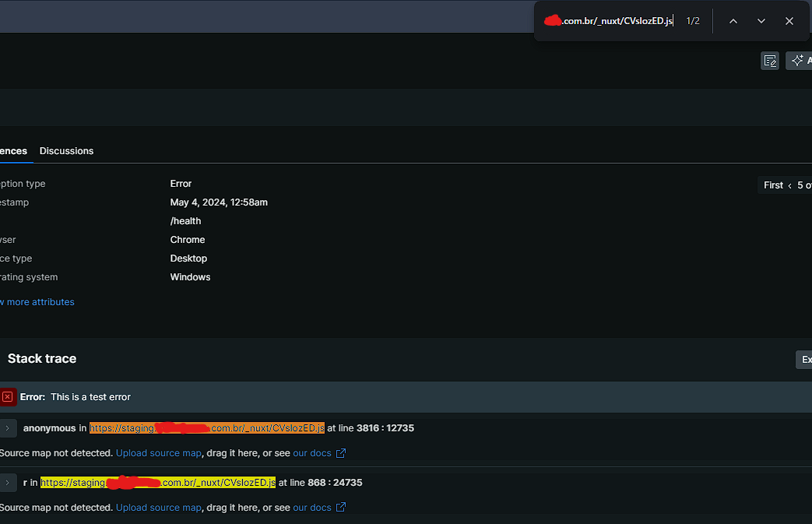Select the 'Desktop' device type value
The height and width of the screenshot is (524, 812).
188,258
